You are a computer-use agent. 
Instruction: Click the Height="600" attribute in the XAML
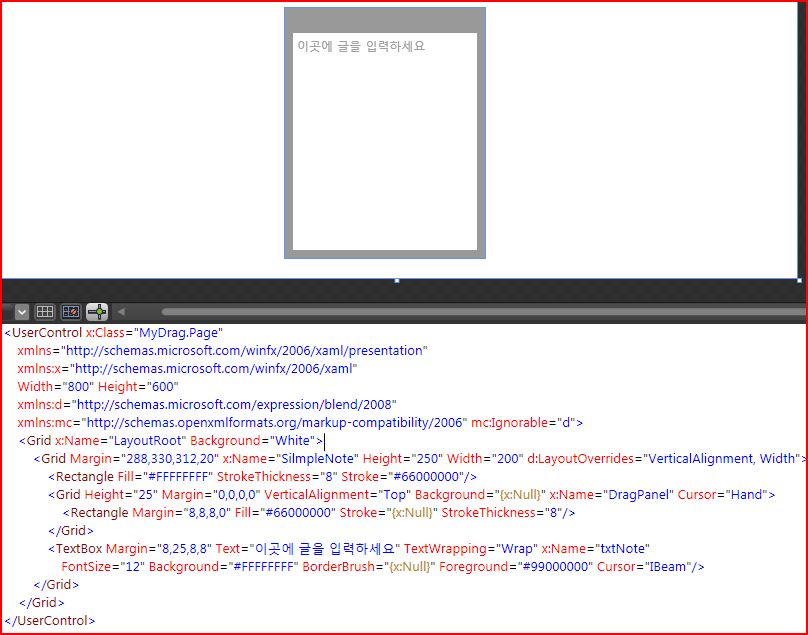(138, 387)
